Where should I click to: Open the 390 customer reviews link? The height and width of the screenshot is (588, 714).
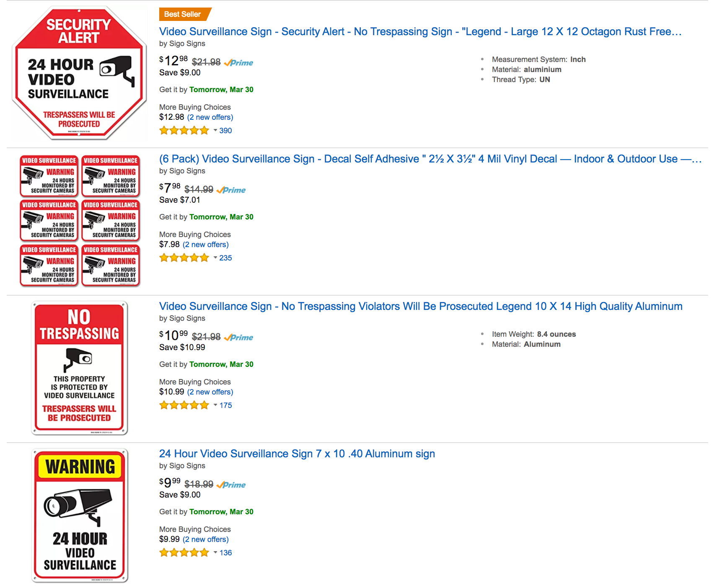coord(225,131)
